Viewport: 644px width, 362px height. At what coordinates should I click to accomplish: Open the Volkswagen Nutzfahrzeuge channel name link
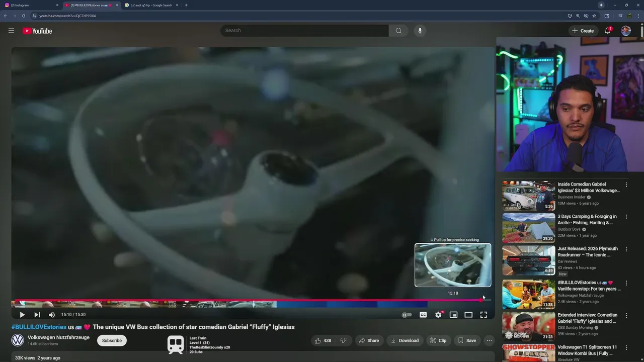pyautogui.click(x=58, y=337)
